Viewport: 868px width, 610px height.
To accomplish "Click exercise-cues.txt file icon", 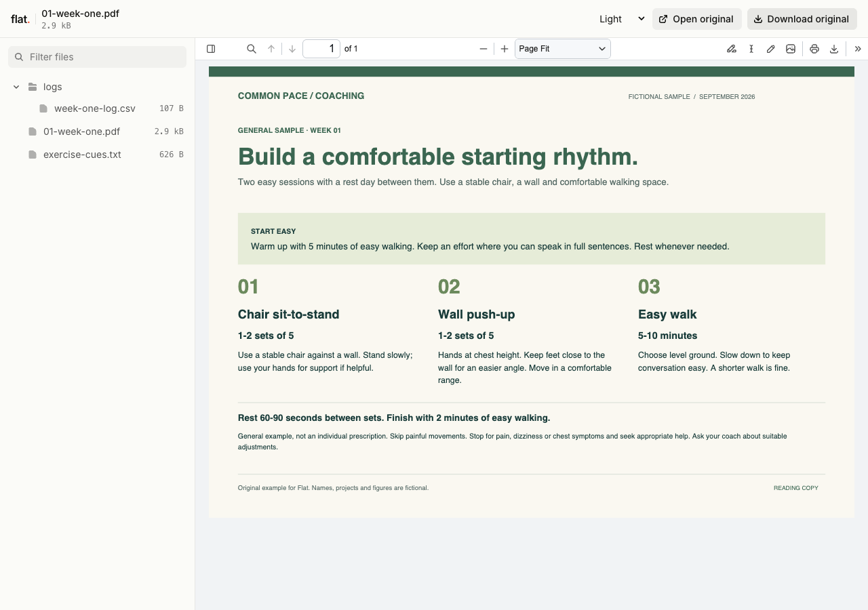I will [33, 155].
